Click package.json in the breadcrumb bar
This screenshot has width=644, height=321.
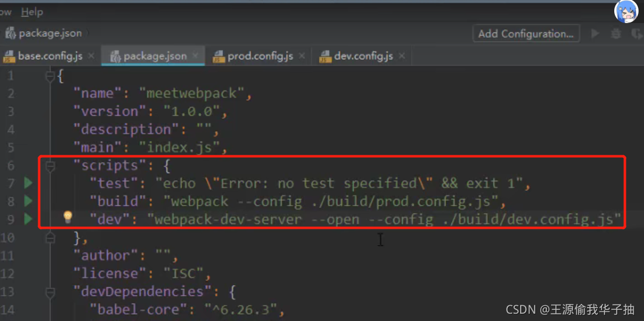[50, 33]
